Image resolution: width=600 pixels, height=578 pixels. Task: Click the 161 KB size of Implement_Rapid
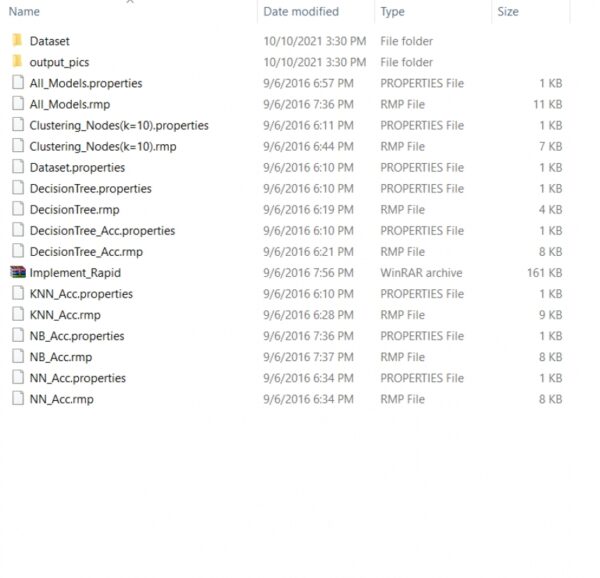(545, 273)
